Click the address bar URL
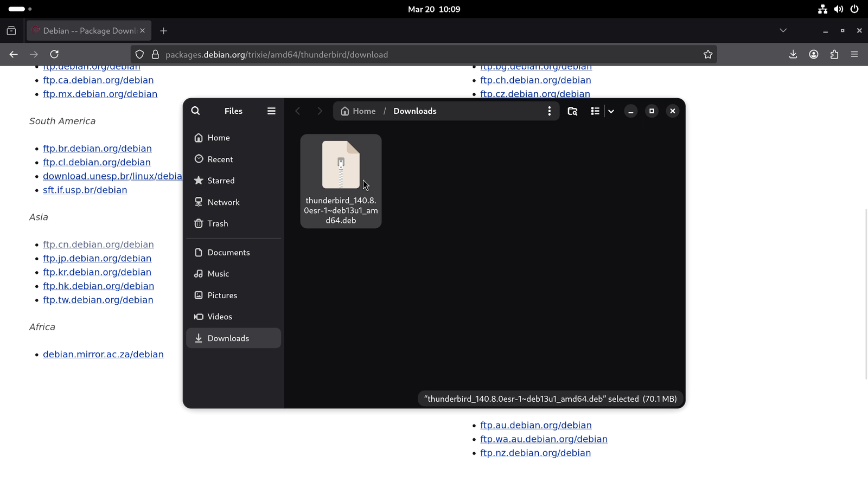 pyautogui.click(x=277, y=55)
